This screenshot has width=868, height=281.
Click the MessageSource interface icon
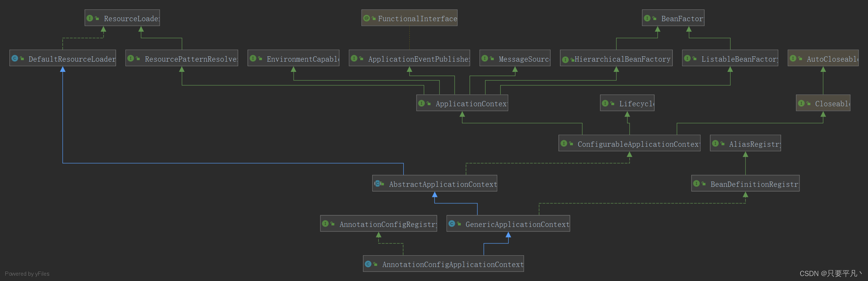point(485,58)
